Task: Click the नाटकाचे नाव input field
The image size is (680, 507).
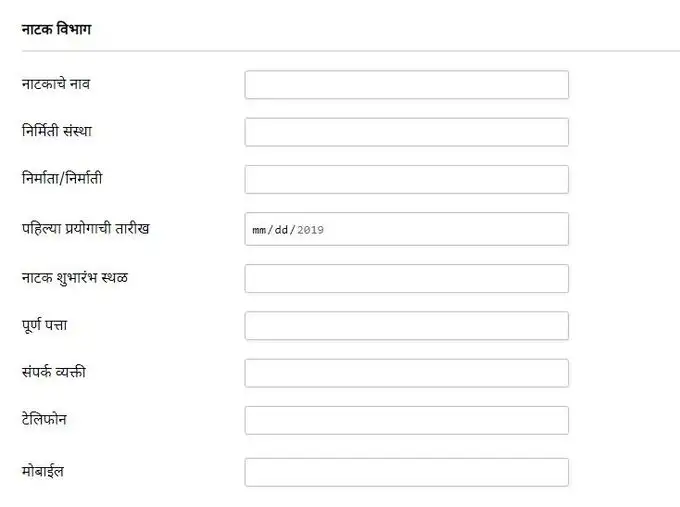Action: 406,85
